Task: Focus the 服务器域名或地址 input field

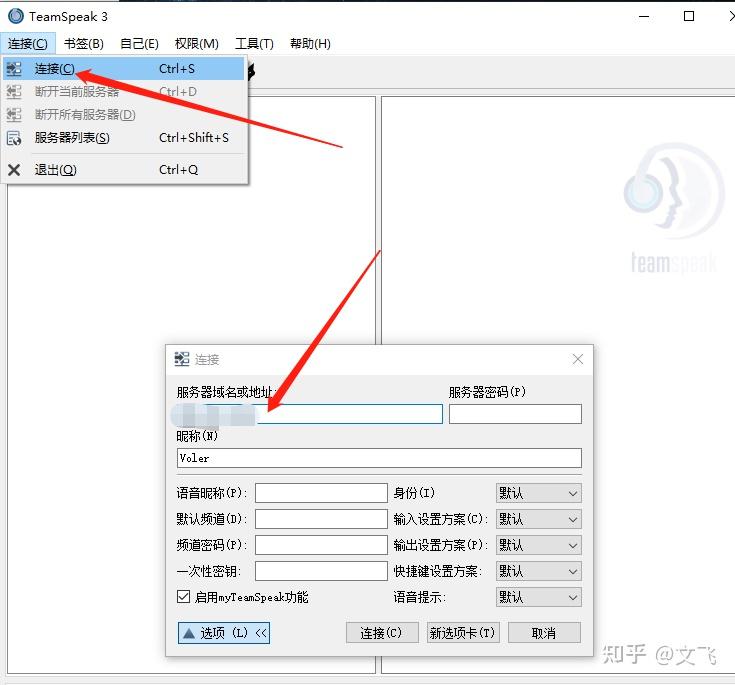Action: pyautogui.click(x=309, y=414)
